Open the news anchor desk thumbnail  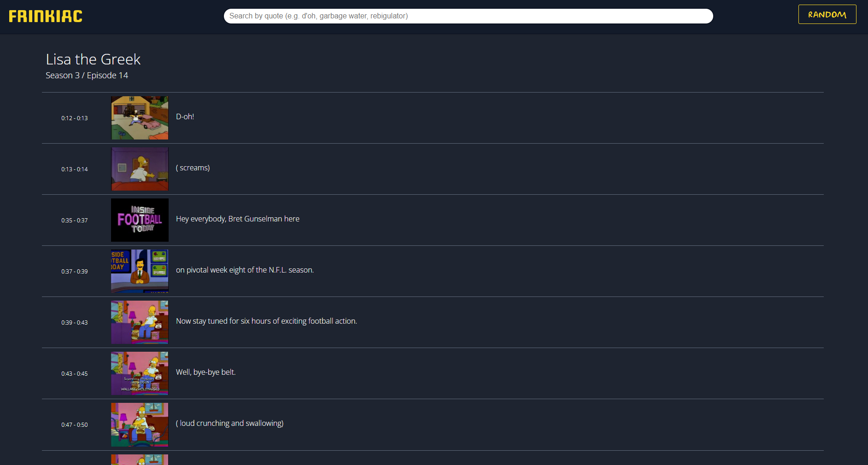[140, 271]
